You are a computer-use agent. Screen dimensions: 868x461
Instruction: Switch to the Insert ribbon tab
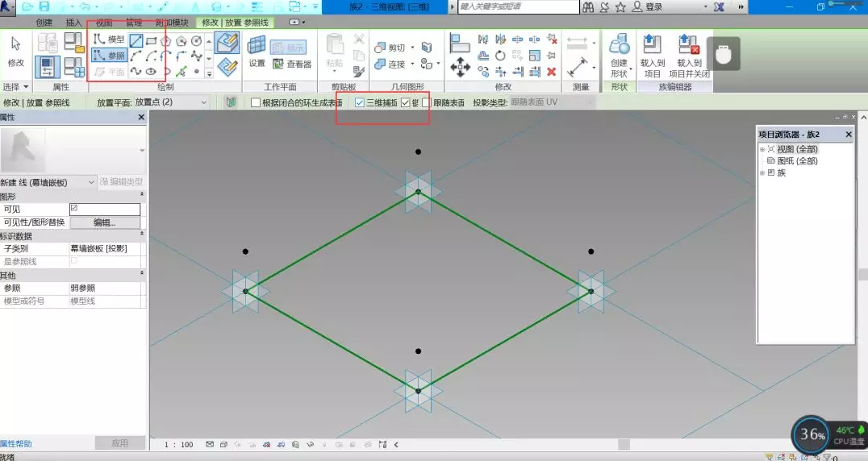(73, 23)
